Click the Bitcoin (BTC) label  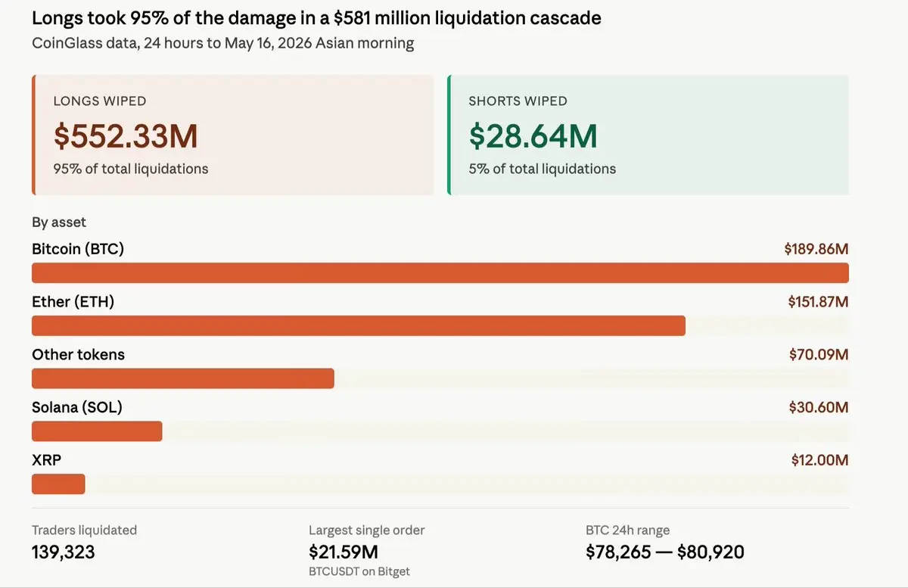pyautogui.click(x=78, y=249)
